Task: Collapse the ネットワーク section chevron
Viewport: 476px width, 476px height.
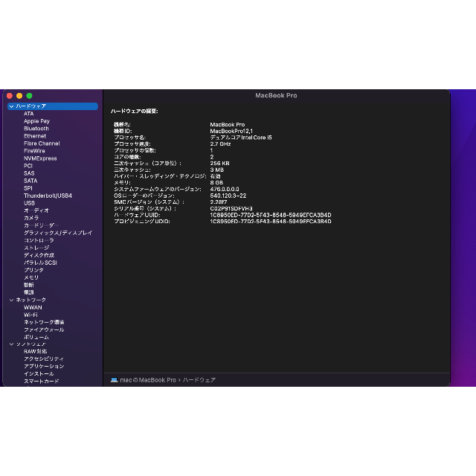Action: pos(12,300)
